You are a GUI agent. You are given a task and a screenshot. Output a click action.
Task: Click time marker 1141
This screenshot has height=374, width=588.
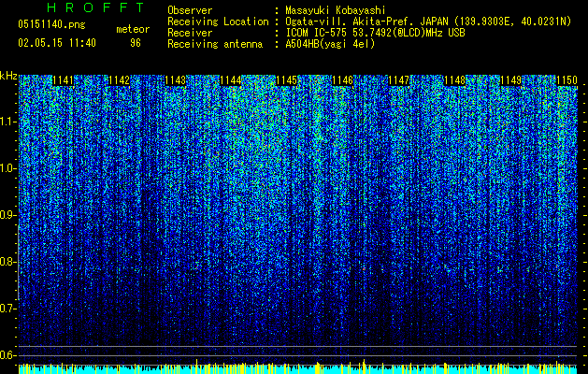click(63, 80)
